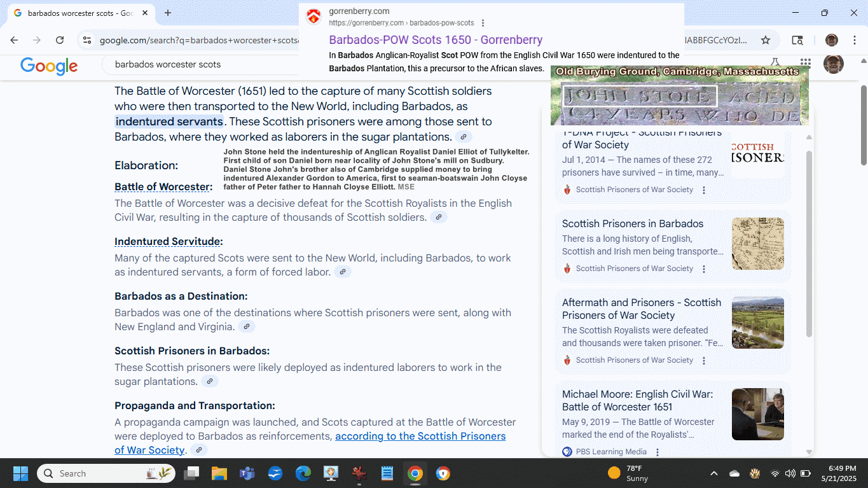This screenshot has width=868, height=488.
Task: Open a new browser tab
Action: 168,13
